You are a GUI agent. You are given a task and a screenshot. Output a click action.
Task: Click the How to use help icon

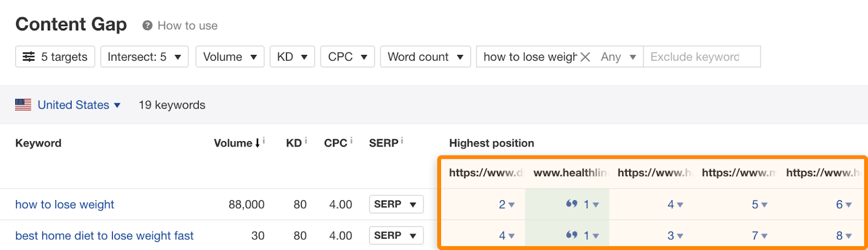click(147, 26)
